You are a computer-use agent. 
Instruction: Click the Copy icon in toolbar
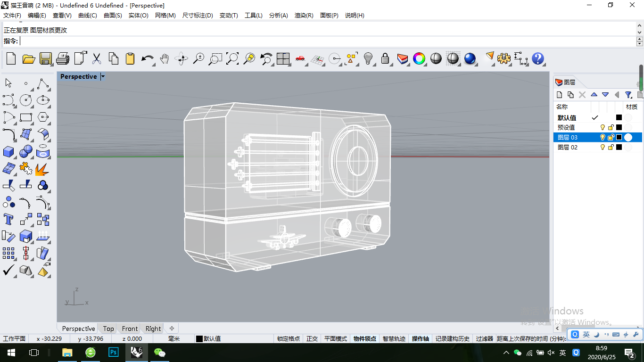click(114, 58)
